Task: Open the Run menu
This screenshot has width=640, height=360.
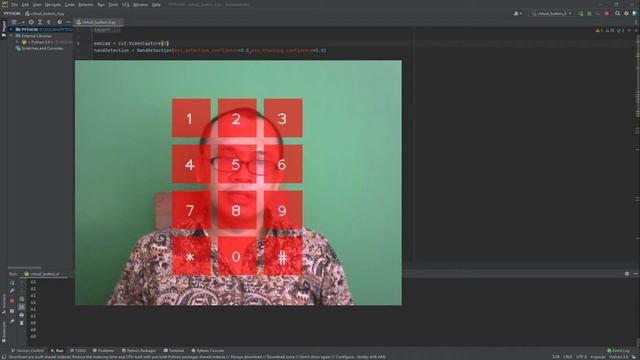Action: 101,4
